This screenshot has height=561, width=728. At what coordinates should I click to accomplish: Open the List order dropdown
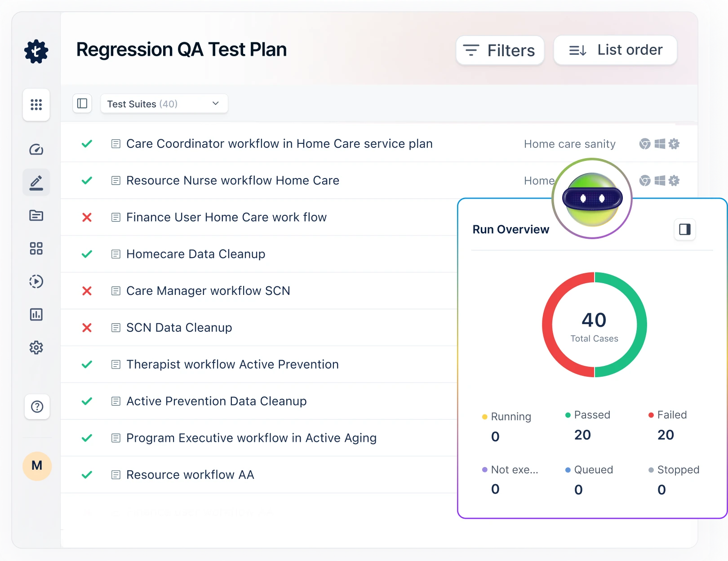point(615,50)
